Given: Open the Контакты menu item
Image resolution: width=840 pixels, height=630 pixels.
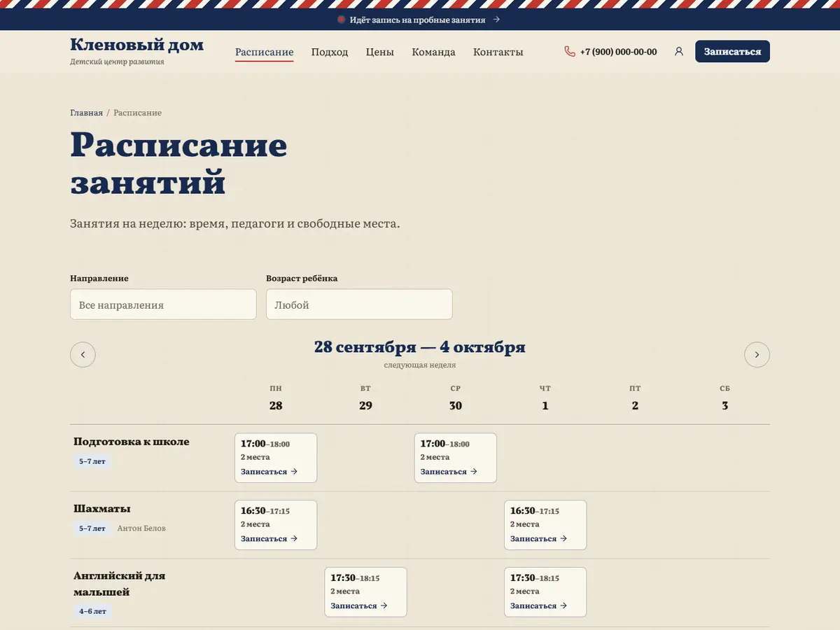Looking at the screenshot, I should coord(498,52).
